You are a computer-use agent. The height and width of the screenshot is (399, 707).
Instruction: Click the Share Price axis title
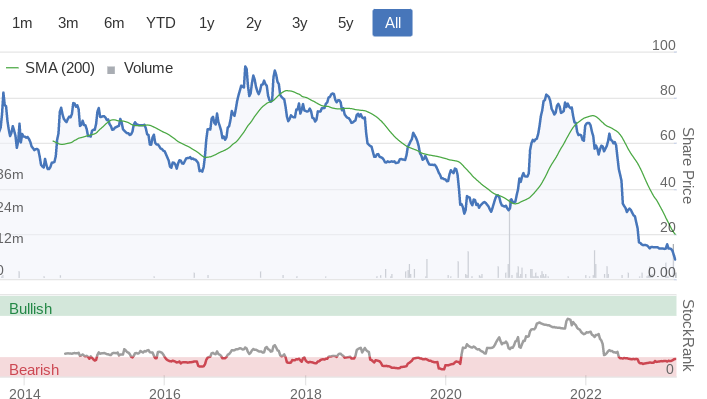pyautogui.click(x=687, y=166)
